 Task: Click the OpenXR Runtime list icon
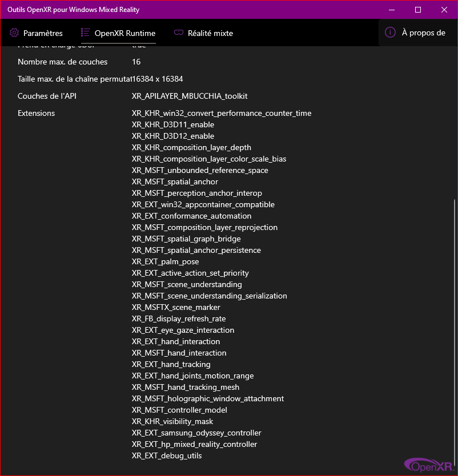point(85,33)
